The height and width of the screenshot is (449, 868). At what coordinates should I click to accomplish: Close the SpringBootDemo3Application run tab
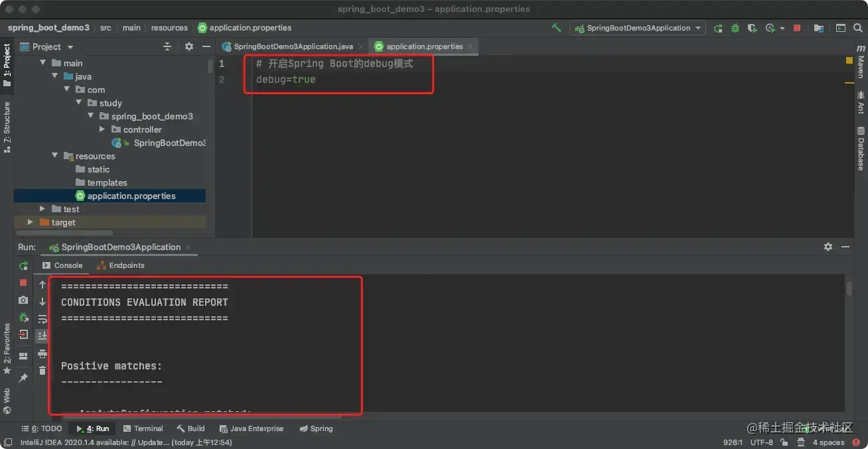tap(188, 247)
